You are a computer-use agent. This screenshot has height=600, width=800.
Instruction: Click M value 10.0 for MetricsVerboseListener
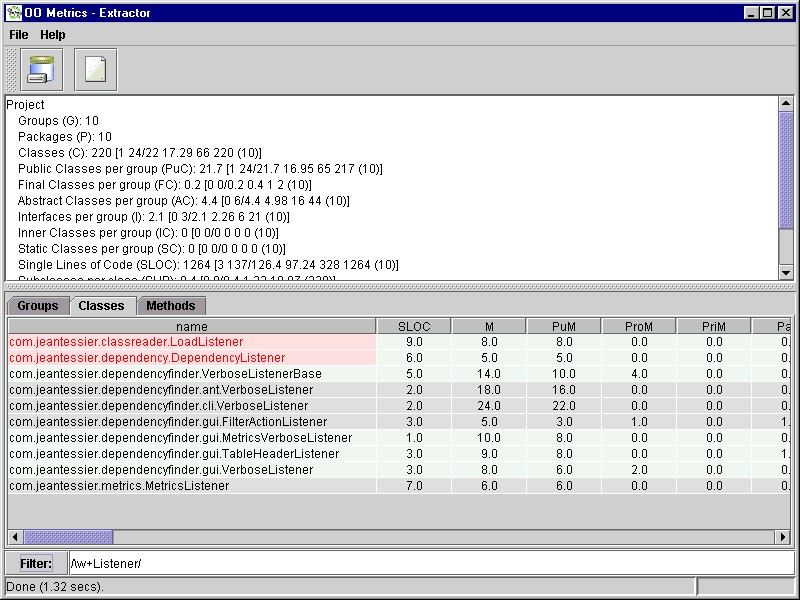click(x=489, y=438)
